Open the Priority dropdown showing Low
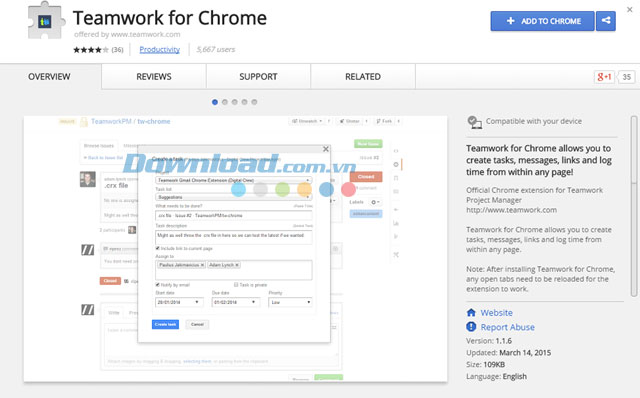This screenshot has height=398, width=640. coord(290,302)
